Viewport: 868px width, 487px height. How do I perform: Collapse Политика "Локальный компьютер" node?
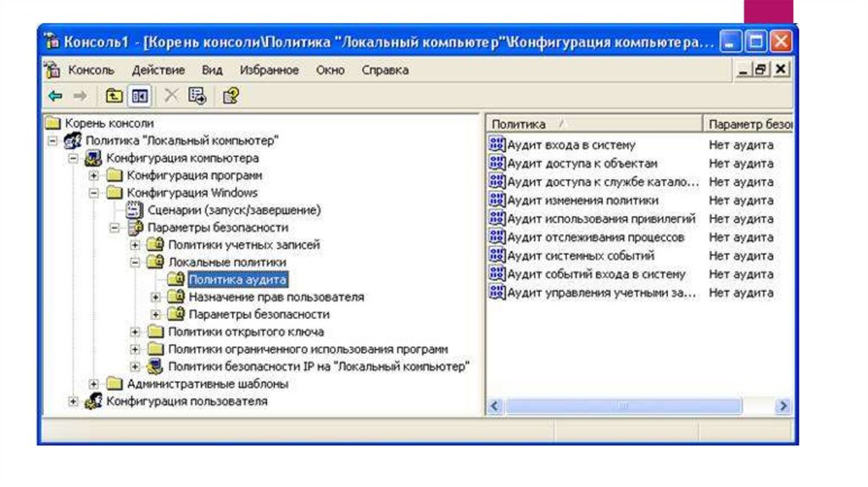click(53, 141)
